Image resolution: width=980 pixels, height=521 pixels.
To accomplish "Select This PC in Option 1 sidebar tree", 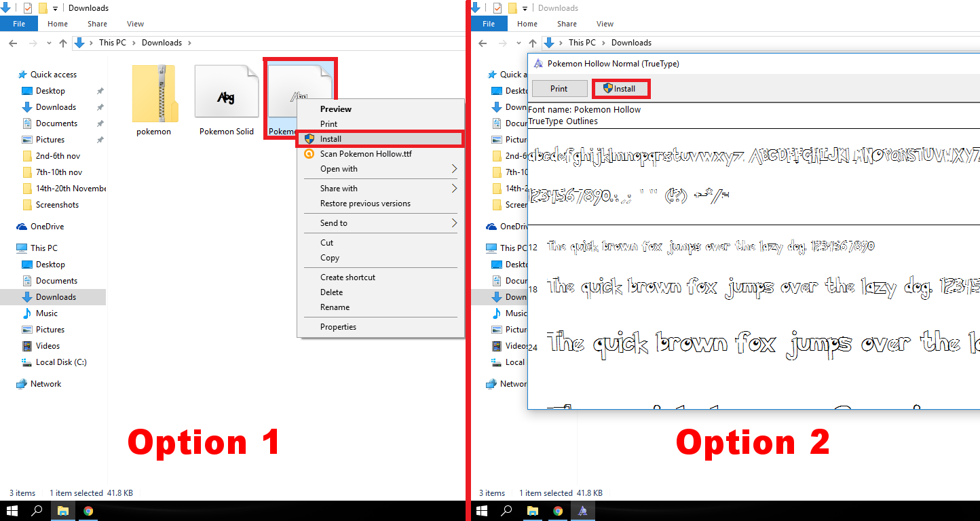I will (x=44, y=248).
